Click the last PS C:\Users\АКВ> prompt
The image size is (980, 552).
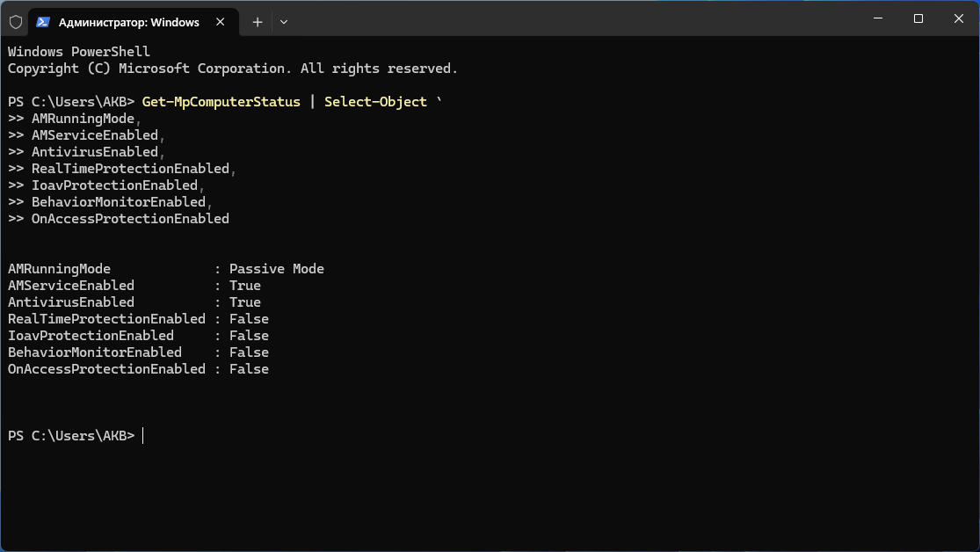pos(71,436)
